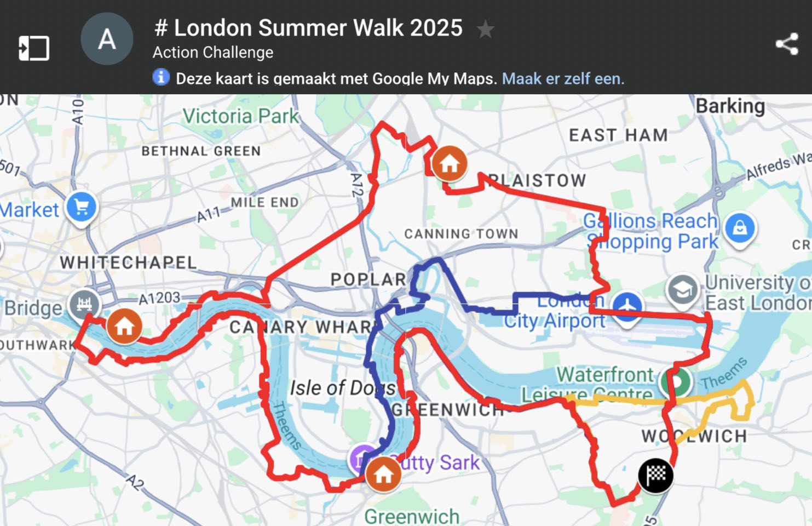This screenshot has height=526, width=812.
Task: Click the green start marker near Waterfront
Action: click(x=677, y=381)
